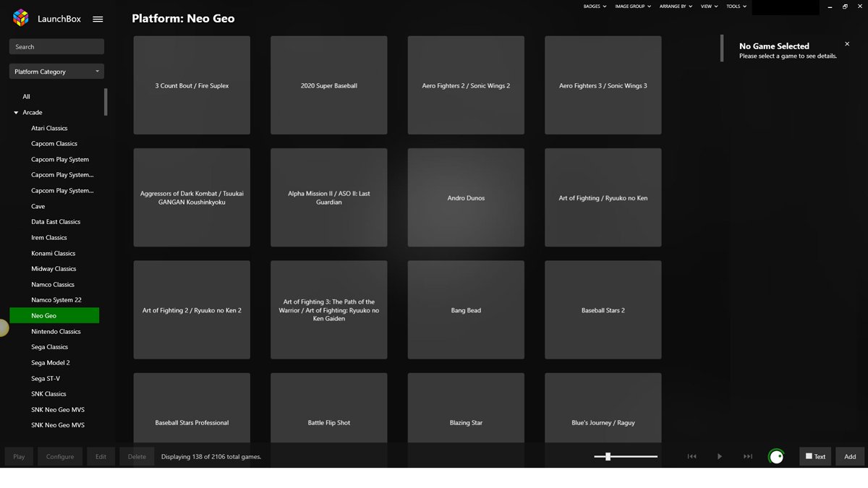This screenshot has height=488, width=868.
Task: Select Atari Classics platform
Action: click(49, 128)
